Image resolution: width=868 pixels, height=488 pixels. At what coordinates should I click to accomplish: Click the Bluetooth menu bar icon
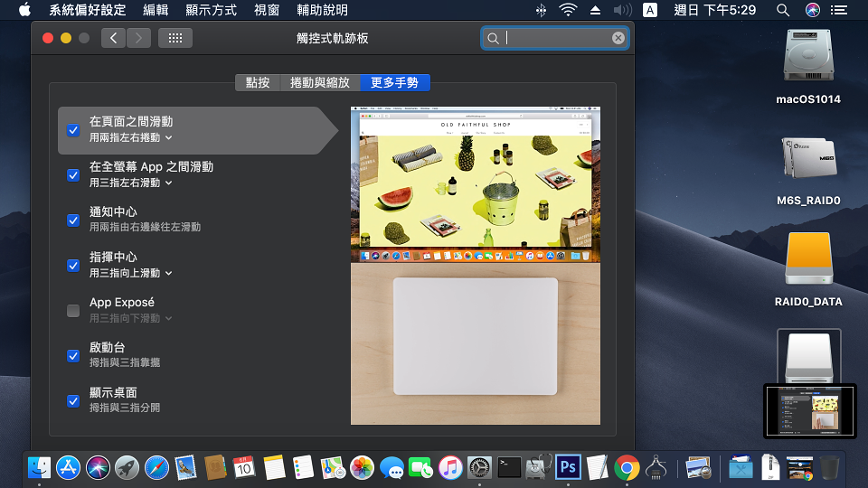click(x=541, y=10)
